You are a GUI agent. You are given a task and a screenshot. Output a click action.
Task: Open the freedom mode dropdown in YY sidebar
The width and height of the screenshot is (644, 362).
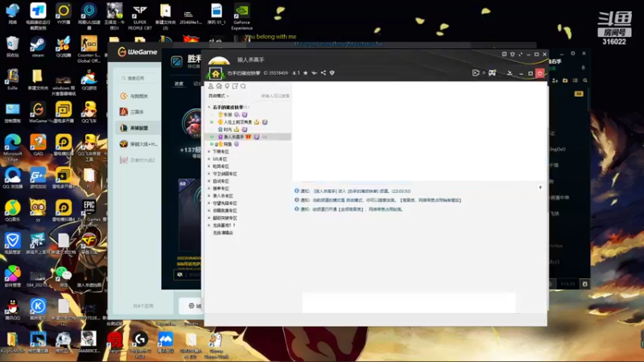pyautogui.click(x=218, y=96)
